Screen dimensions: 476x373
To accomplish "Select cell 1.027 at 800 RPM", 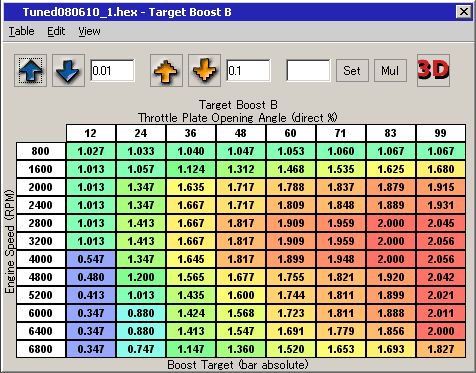I will click(x=91, y=151).
